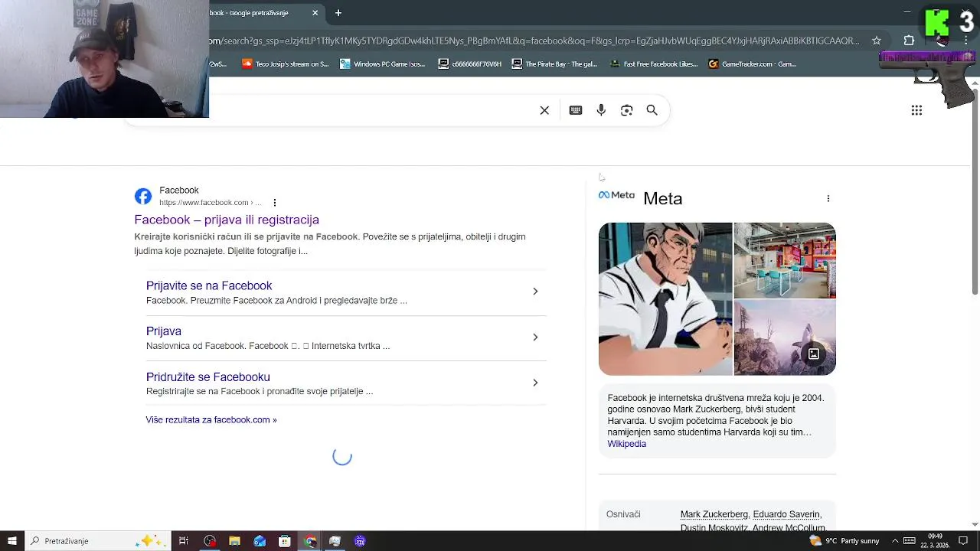Open the weather 9°C Partly sunny widget
Viewport: 980px width, 551px height.
pyautogui.click(x=844, y=541)
